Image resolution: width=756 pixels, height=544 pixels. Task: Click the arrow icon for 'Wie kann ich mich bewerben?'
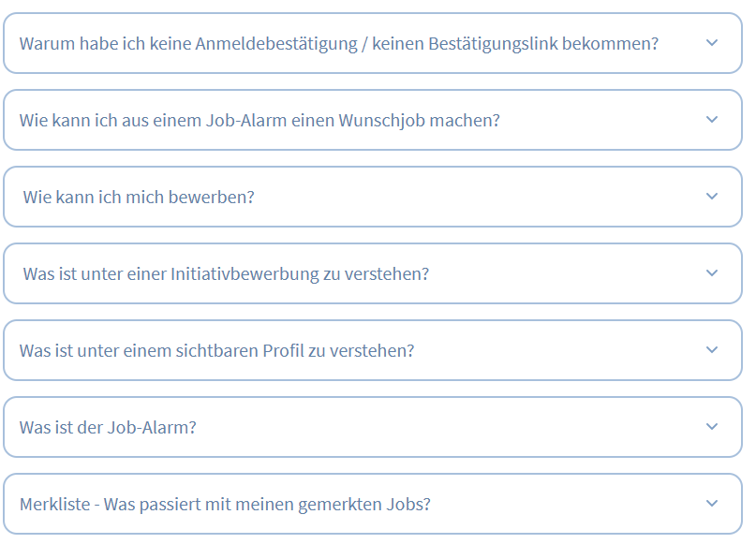[712, 197]
